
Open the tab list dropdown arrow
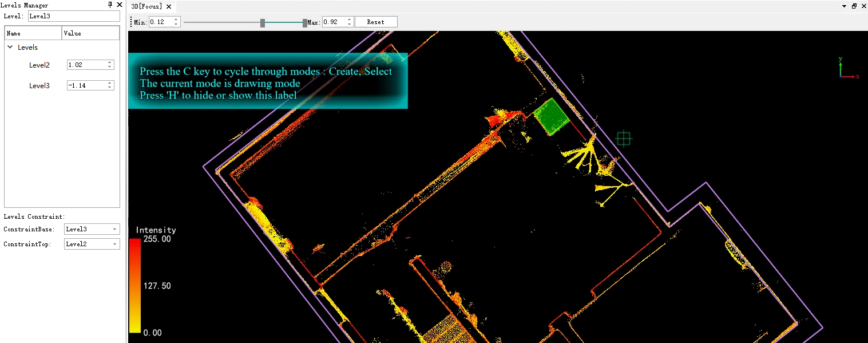pos(844,6)
